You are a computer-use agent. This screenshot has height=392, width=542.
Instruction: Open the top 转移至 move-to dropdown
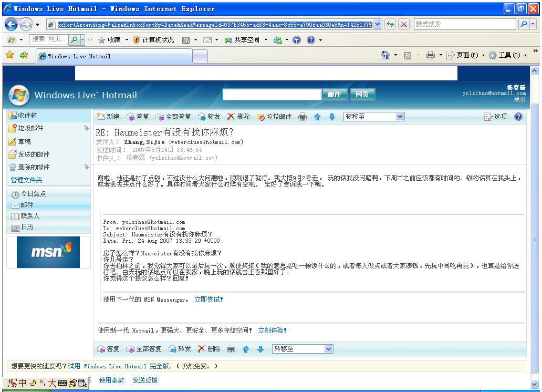point(373,117)
